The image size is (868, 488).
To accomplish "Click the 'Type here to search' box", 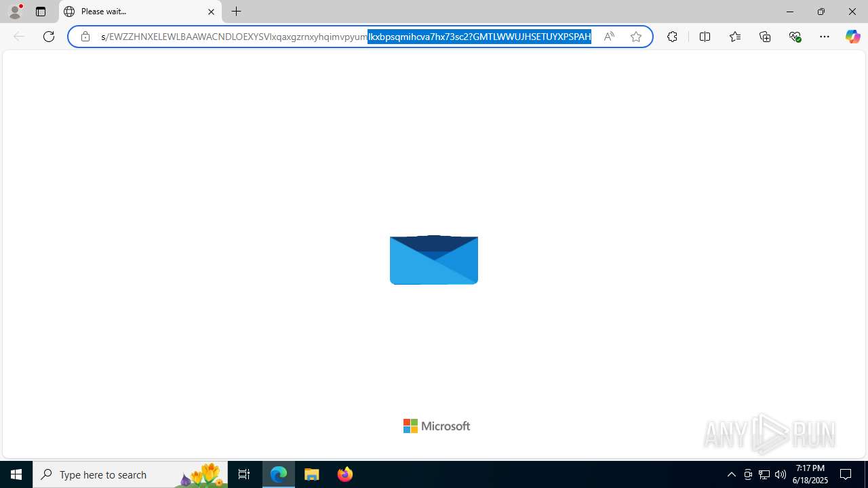I will [130, 474].
